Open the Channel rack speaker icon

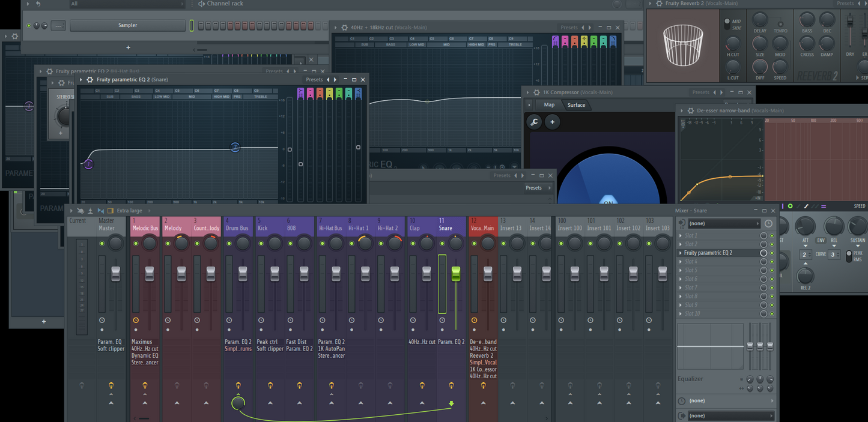click(x=201, y=4)
